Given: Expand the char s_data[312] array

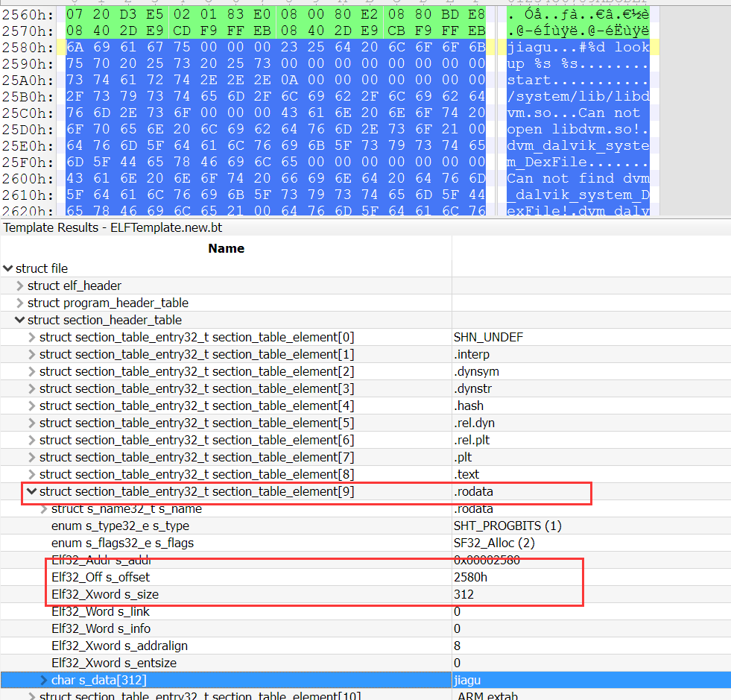Looking at the screenshot, I should [x=43, y=680].
